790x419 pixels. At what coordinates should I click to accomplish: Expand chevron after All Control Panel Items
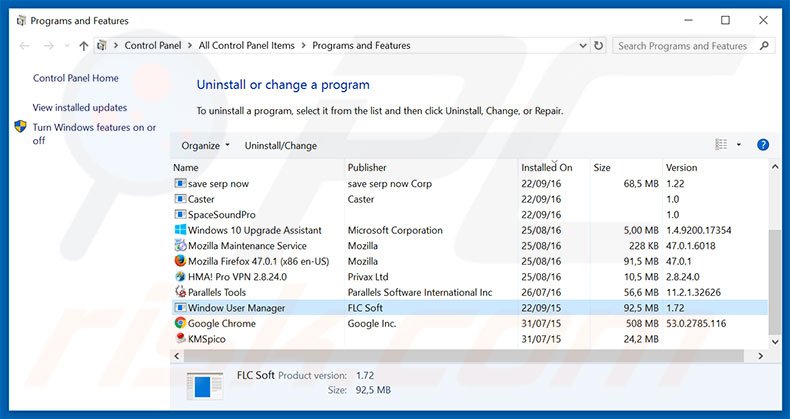tap(303, 45)
